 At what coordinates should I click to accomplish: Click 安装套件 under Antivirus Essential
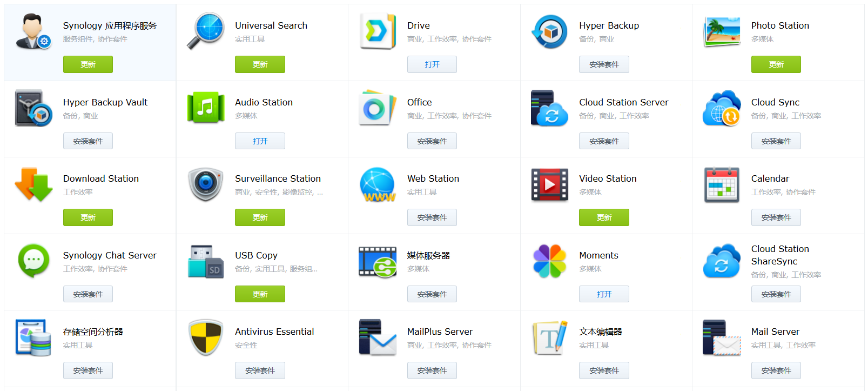tap(260, 370)
